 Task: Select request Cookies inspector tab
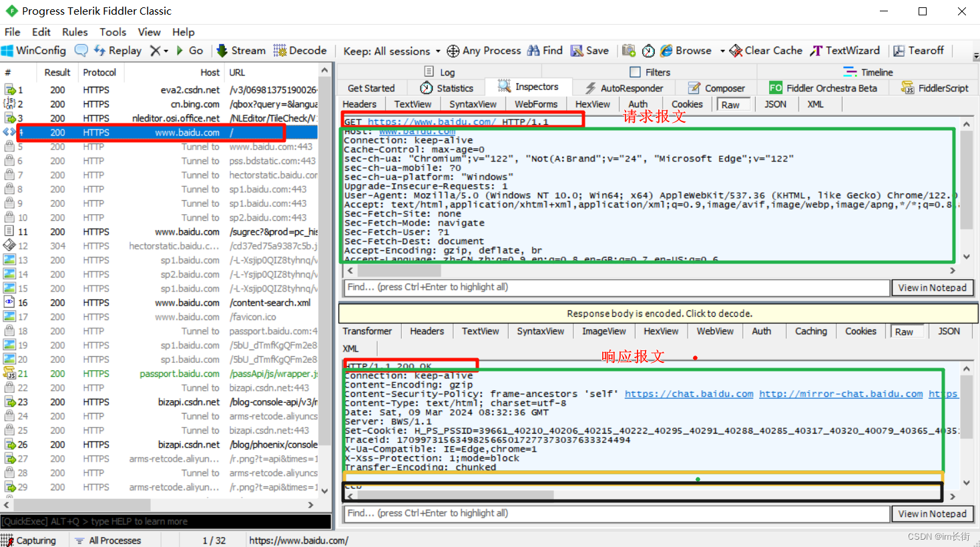point(687,104)
